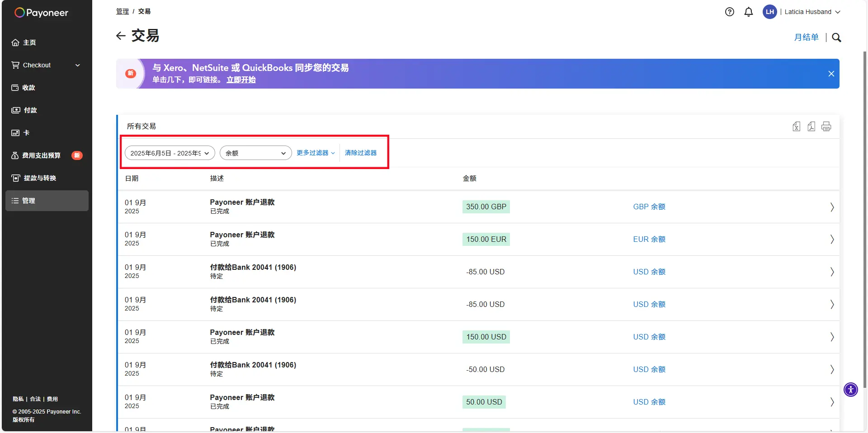Open EUR 余额 link
This screenshot has height=433, width=868.
pyautogui.click(x=649, y=240)
